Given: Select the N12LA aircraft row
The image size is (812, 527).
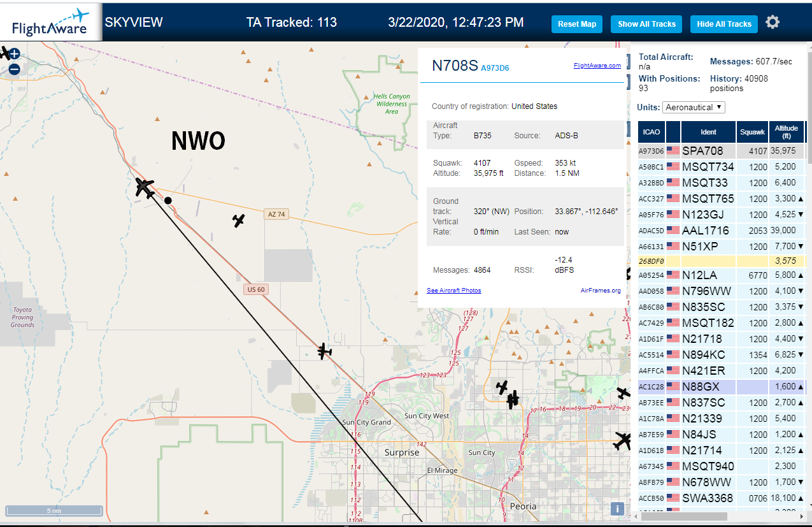Looking at the screenshot, I should point(722,275).
